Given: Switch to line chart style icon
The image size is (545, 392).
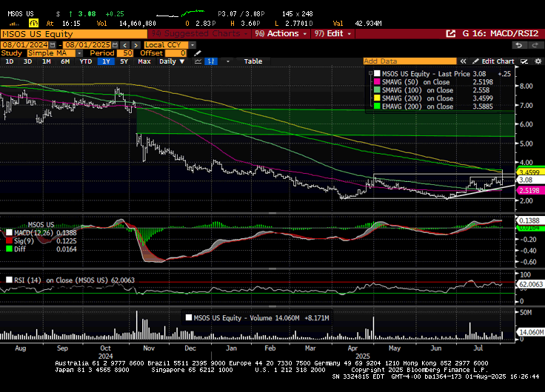Looking at the screenshot, I should (198, 61).
